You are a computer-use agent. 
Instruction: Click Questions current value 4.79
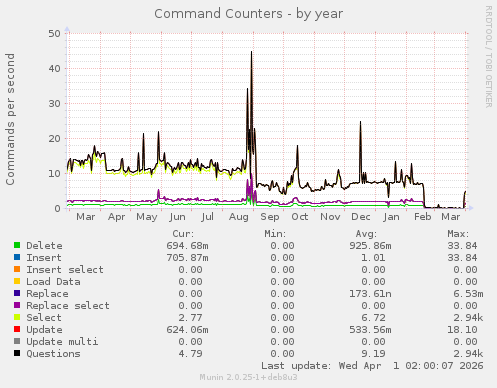click(x=190, y=354)
